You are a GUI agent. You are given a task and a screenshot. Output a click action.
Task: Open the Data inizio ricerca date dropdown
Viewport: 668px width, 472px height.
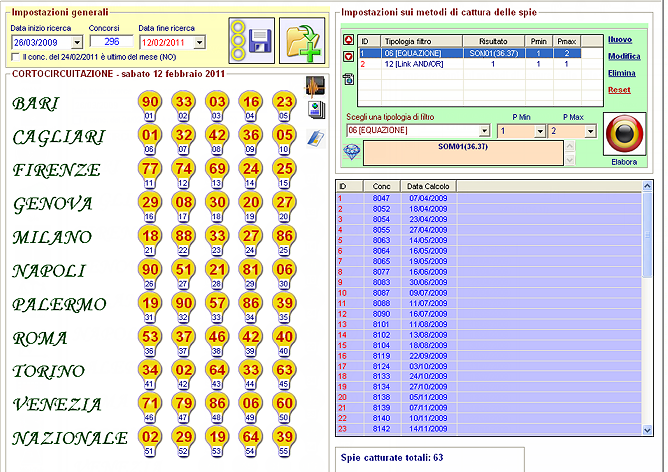tap(77, 42)
